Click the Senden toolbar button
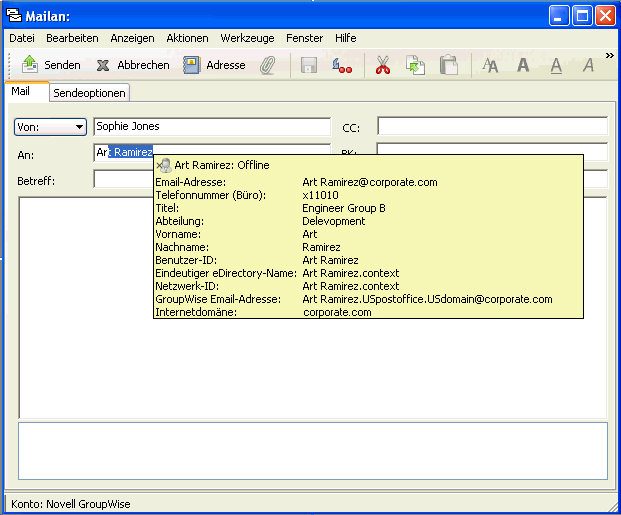The width and height of the screenshot is (621, 515). click(52, 65)
